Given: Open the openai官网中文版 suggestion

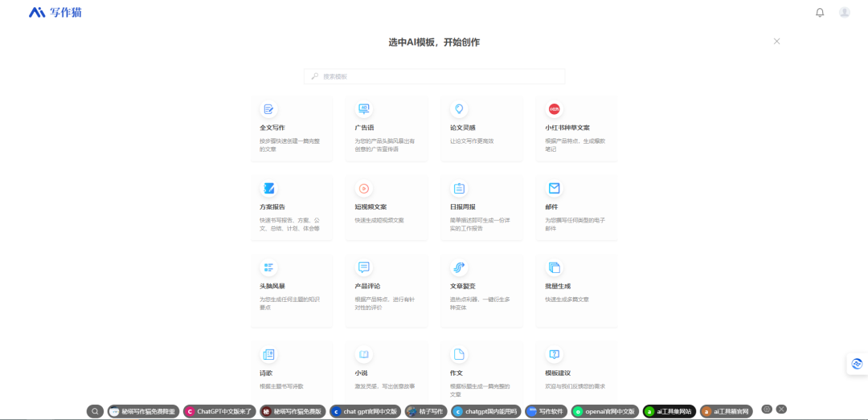Looking at the screenshot, I should (x=606, y=411).
